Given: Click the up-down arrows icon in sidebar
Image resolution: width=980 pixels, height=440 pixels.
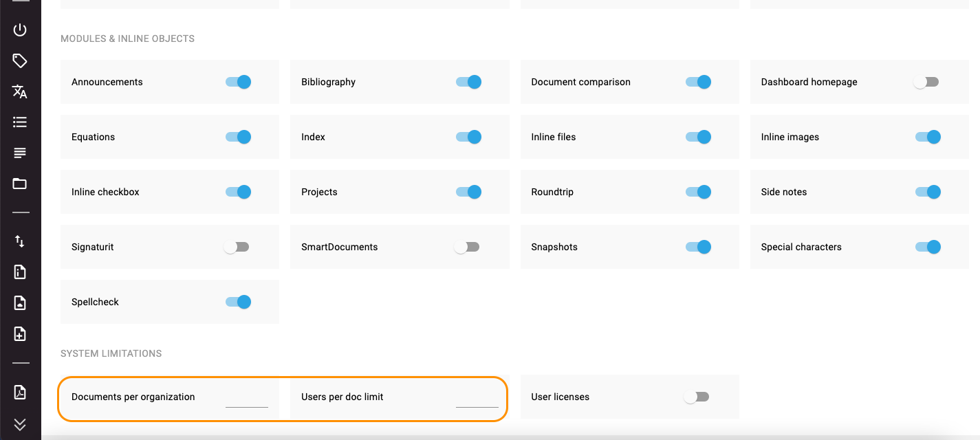Looking at the screenshot, I should click(x=20, y=241).
